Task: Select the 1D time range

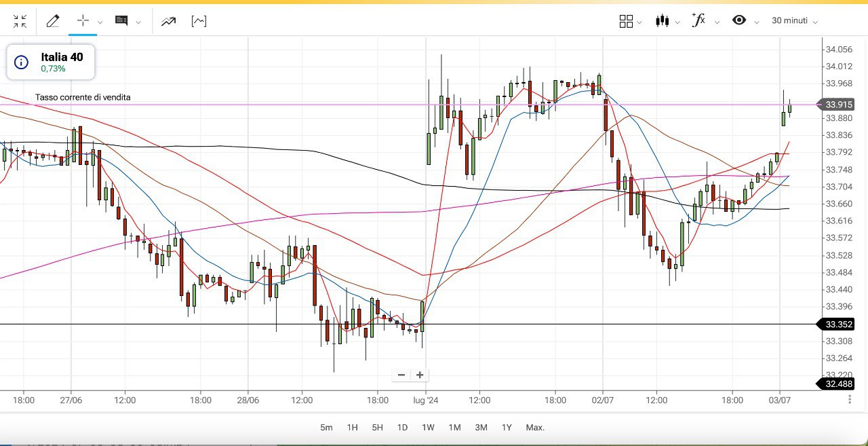Action: 402,428
